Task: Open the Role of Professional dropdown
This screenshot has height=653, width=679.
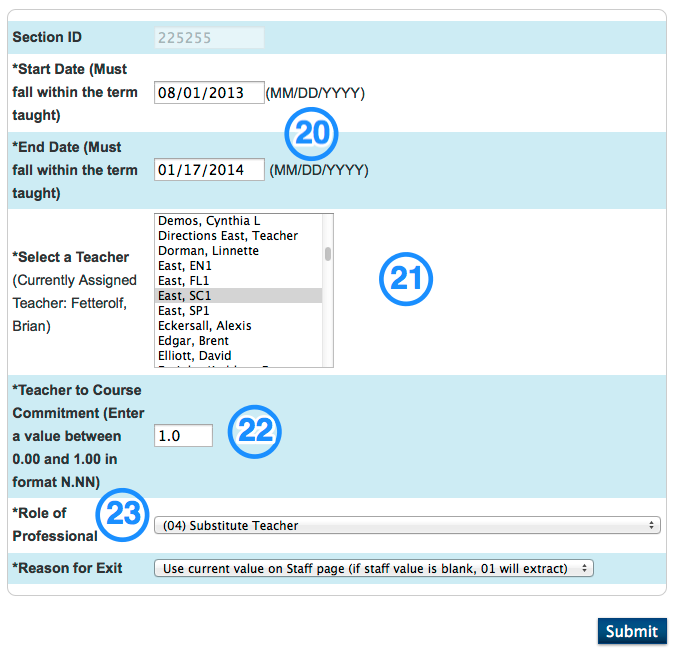Action: click(x=407, y=525)
